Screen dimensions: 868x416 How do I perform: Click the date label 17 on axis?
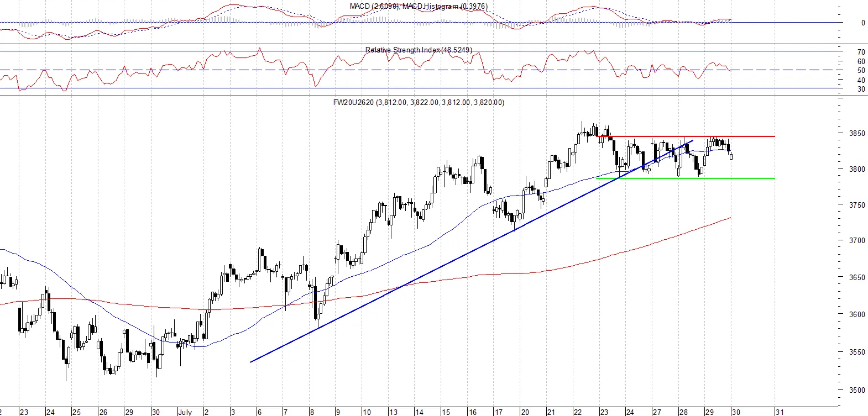click(498, 412)
